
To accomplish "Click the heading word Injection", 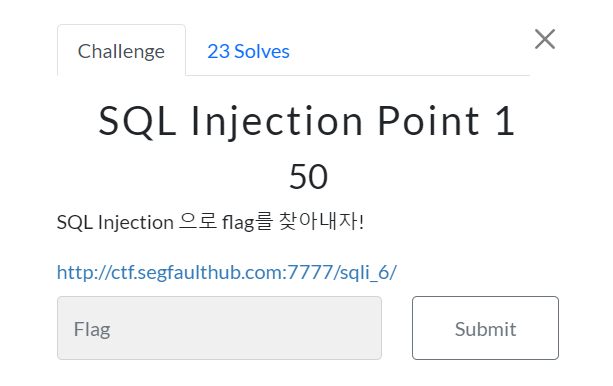I will coord(277,122).
